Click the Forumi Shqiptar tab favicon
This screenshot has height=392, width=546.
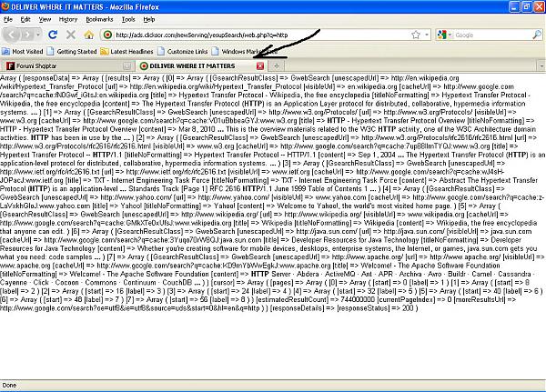pyautogui.click(x=10, y=65)
